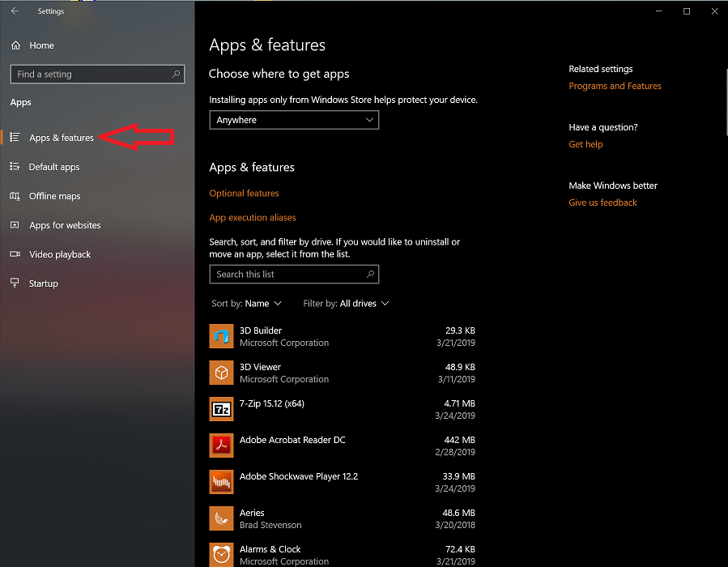The width and height of the screenshot is (728, 567).
Task: Open the Anywhere app source dropdown
Action: [x=294, y=120]
